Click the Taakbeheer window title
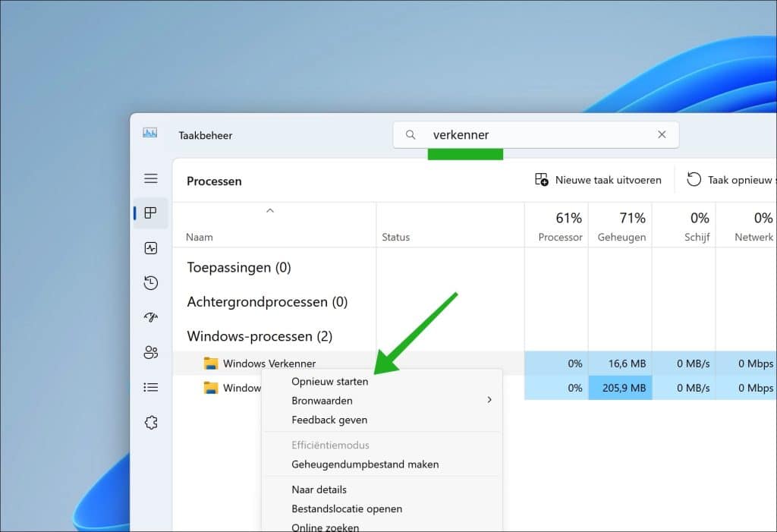 (205, 135)
